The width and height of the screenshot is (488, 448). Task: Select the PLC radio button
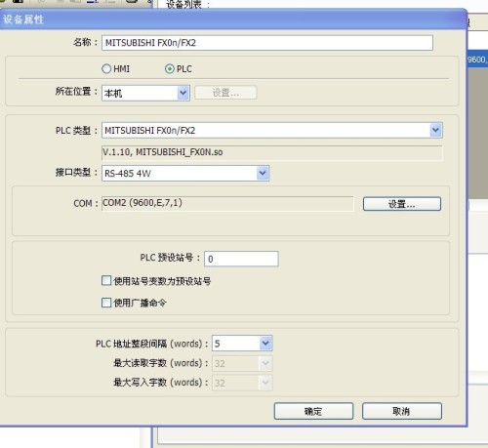pos(169,69)
